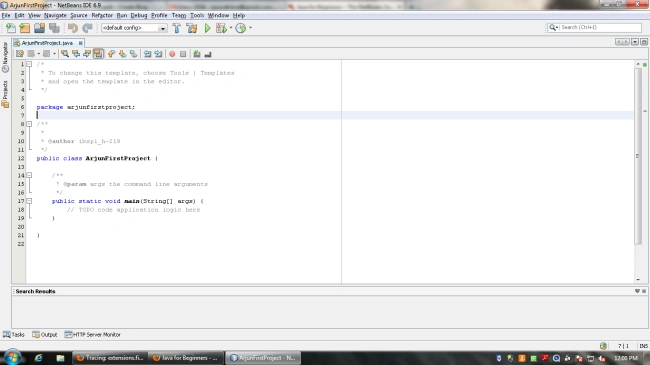Image resolution: width=650 pixels, height=365 pixels.
Task: Click the Undo arrow icon
Action: click(73, 28)
